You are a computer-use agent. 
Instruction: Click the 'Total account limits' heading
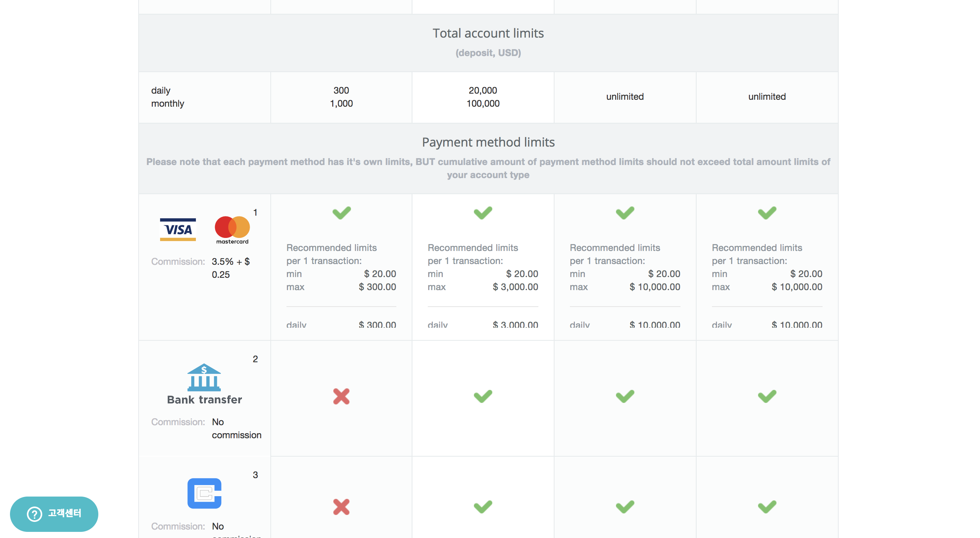488,33
